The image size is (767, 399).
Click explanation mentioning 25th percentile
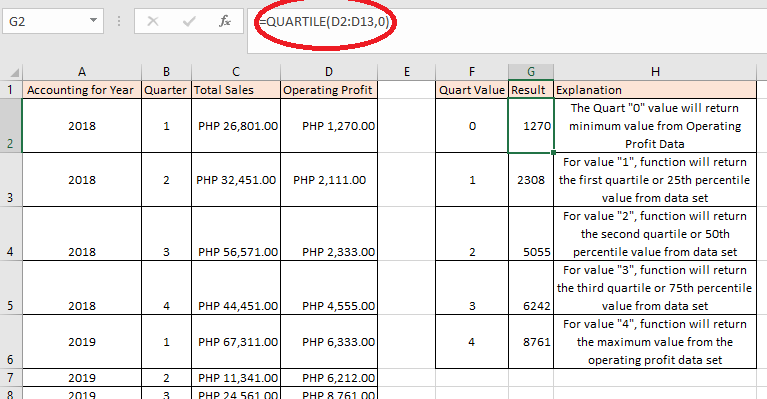[x=655, y=179]
